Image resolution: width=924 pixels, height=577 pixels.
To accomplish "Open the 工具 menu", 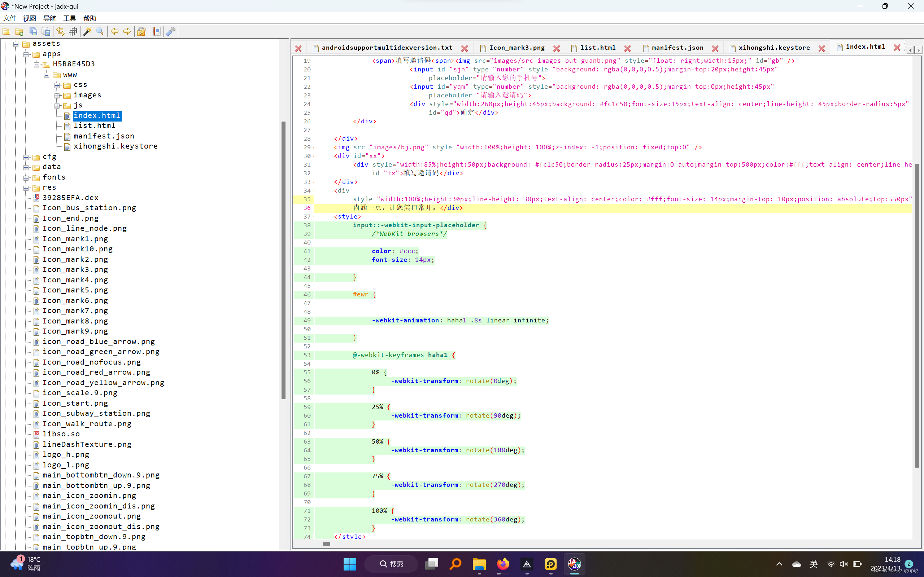I will [69, 18].
